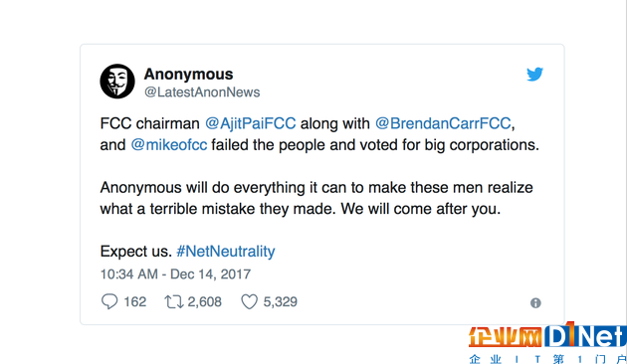Click the D1Net logo watermark

pos(585,335)
